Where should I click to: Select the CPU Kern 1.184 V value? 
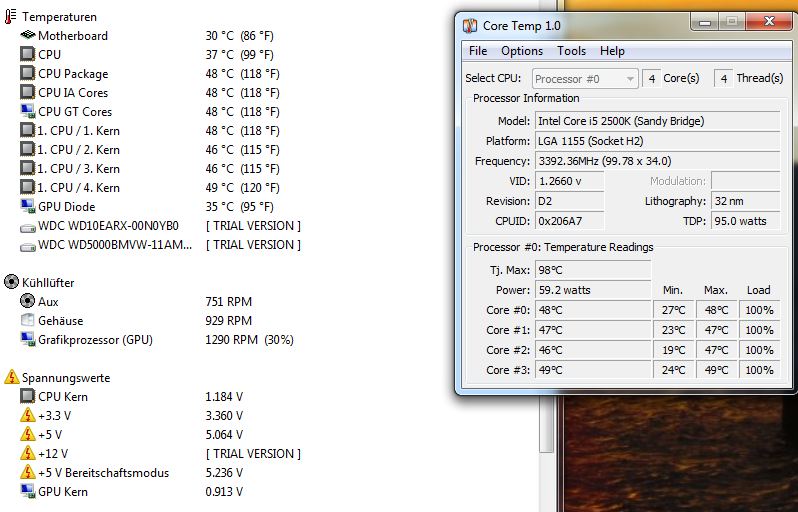click(x=224, y=396)
